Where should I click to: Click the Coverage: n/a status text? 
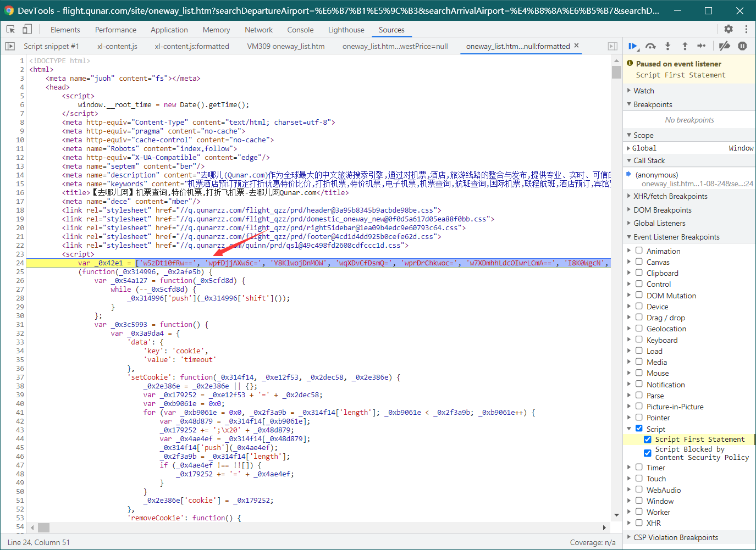(593, 542)
